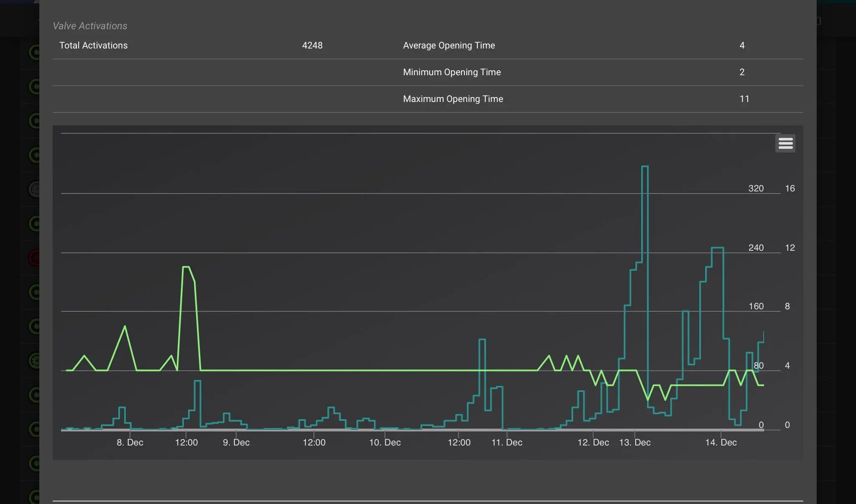Click the Valve Activations section heading
The width and height of the screenshot is (856, 504).
(90, 26)
